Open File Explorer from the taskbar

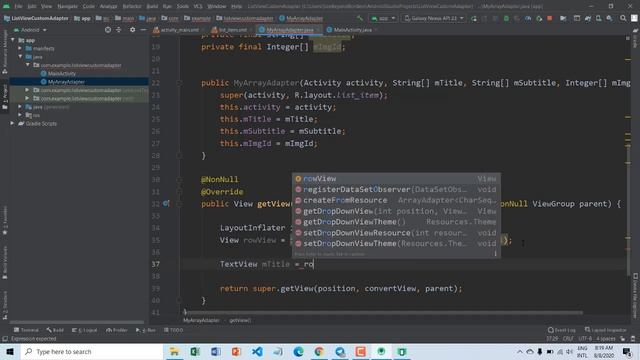(174, 351)
